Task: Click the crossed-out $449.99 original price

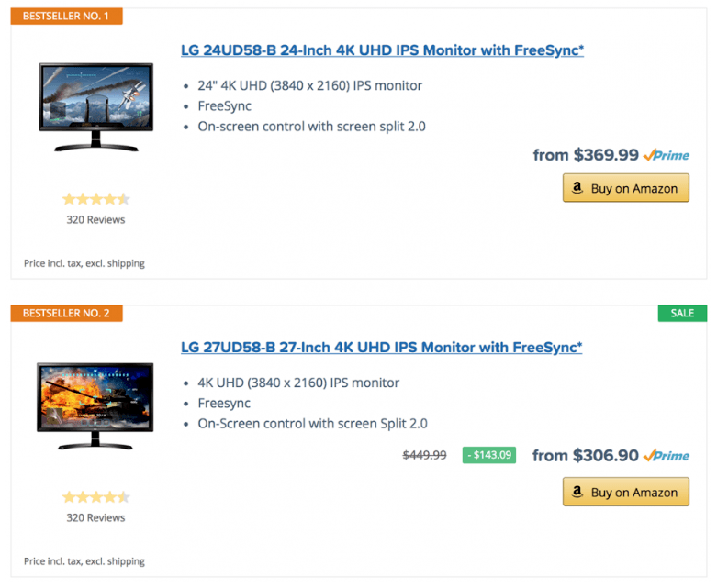Action: click(425, 455)
